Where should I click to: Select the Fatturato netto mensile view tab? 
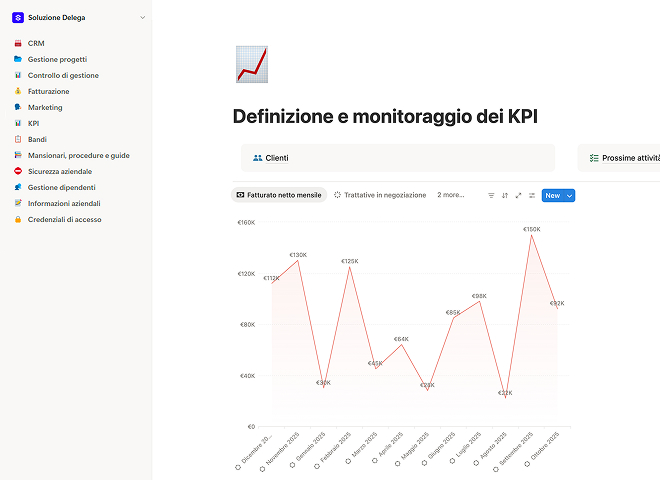point(279,195)
